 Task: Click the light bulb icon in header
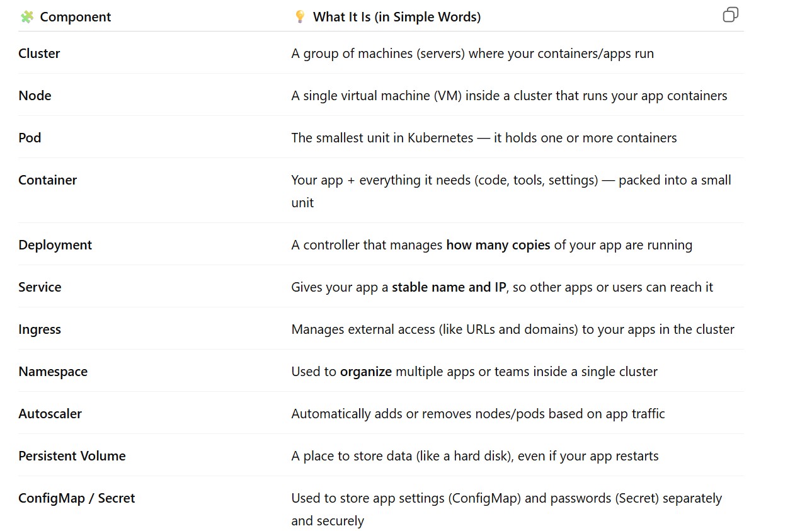pyautogui.click(x=300, y=17)
